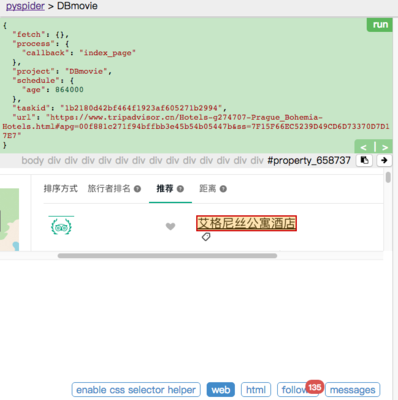Open the messages tab

[352, 390]
